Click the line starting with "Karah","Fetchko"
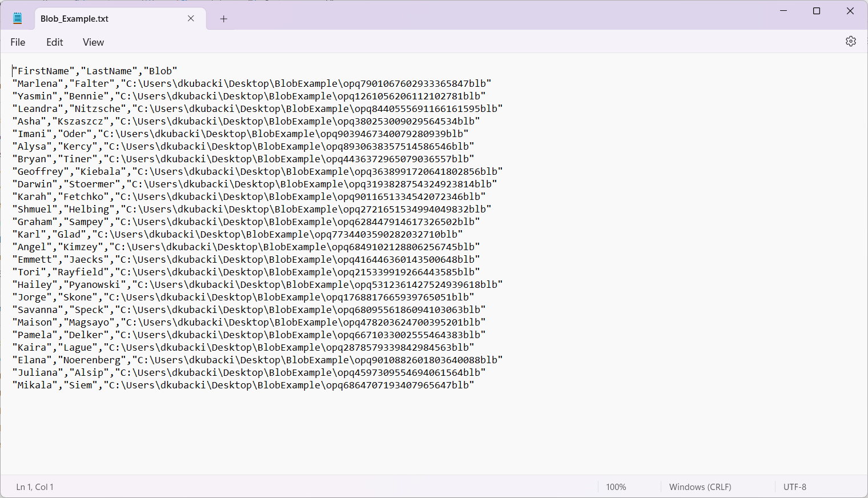The width and height of the screenshot is (868, 498). (x=249, y=196)
